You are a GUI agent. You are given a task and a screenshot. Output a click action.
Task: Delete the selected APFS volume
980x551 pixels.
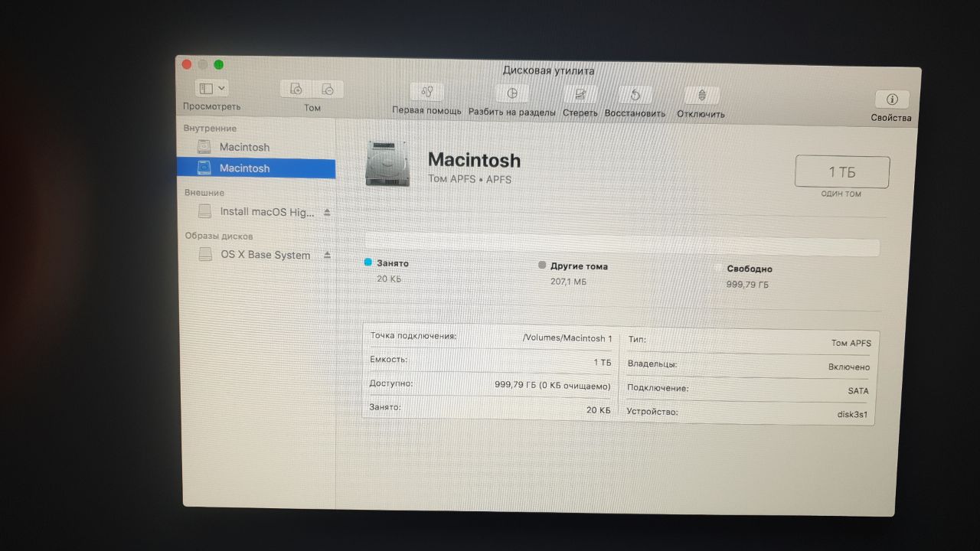[x=328, y=89]
